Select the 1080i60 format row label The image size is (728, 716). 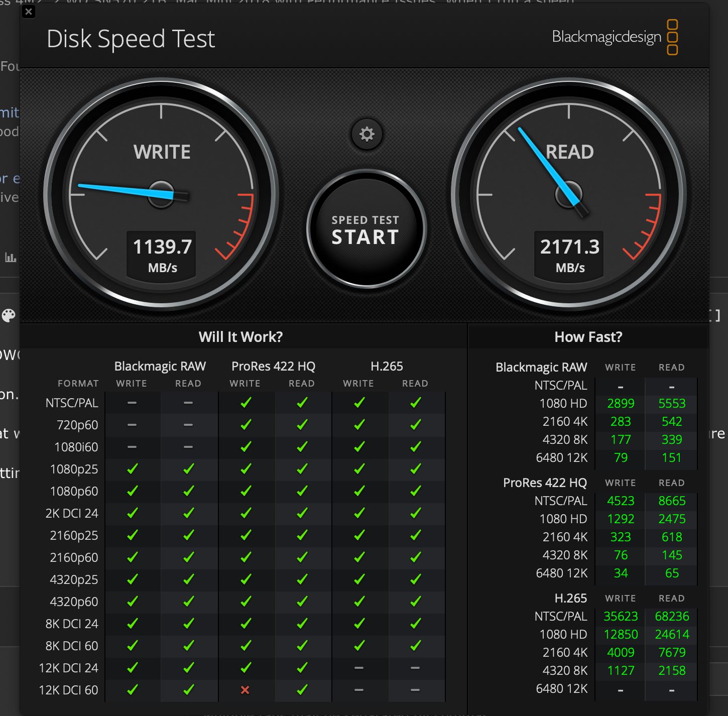coord(76,447)
